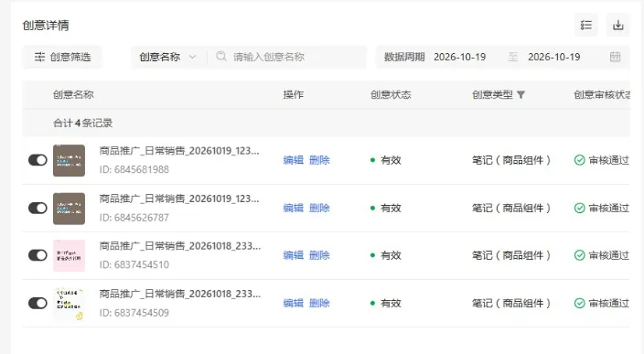Click the 合计 4 条记录 summary row
The width and height of the screenshot is (644, 354).
[326, 123]
